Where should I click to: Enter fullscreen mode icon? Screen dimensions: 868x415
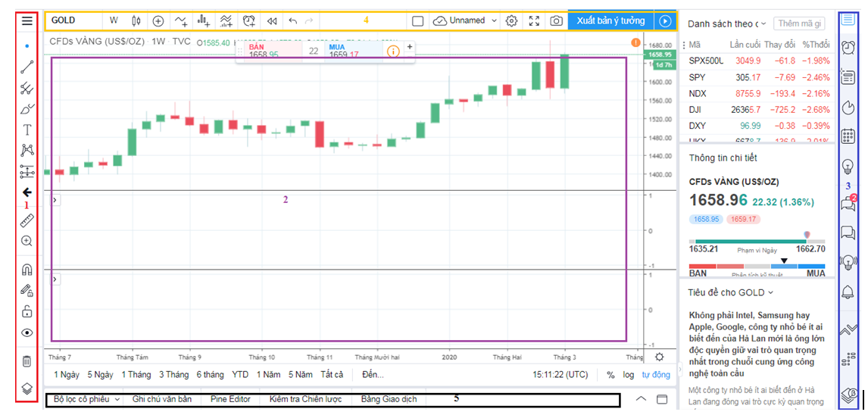534,21
